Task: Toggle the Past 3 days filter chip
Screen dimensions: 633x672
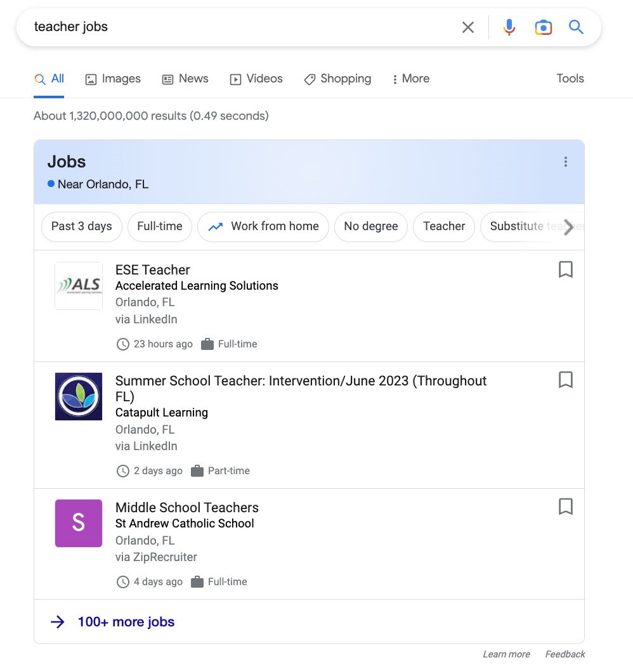Action: pos(81,226)
